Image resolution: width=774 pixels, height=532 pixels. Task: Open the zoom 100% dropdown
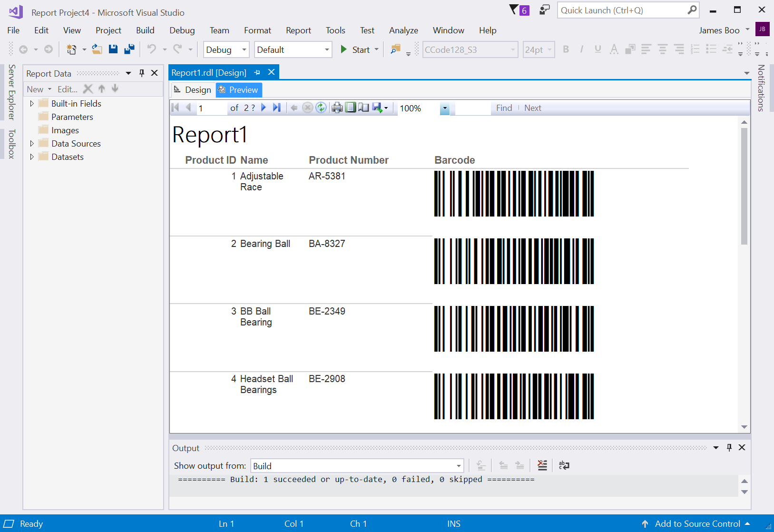(x=444, y=108)
